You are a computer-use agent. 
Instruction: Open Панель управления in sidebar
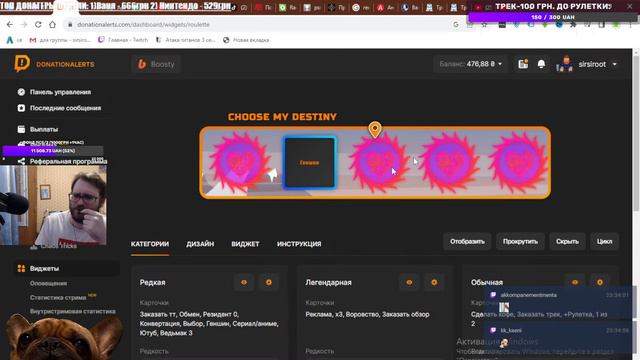60,92
